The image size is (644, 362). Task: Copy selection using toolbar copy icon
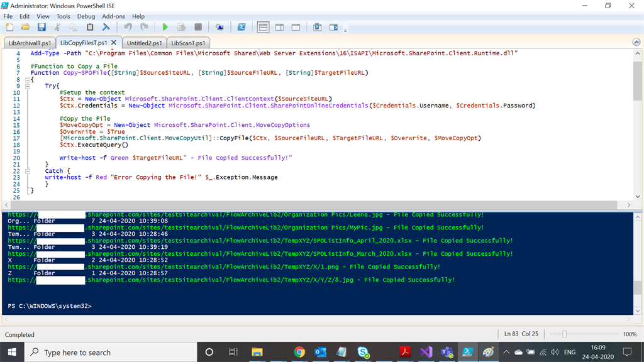[74, 27]
